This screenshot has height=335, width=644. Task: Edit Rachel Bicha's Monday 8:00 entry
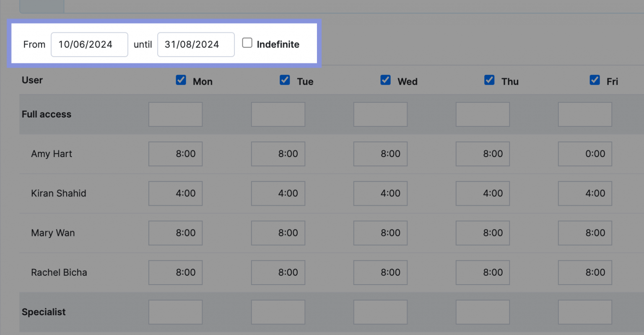coord(175,272)
